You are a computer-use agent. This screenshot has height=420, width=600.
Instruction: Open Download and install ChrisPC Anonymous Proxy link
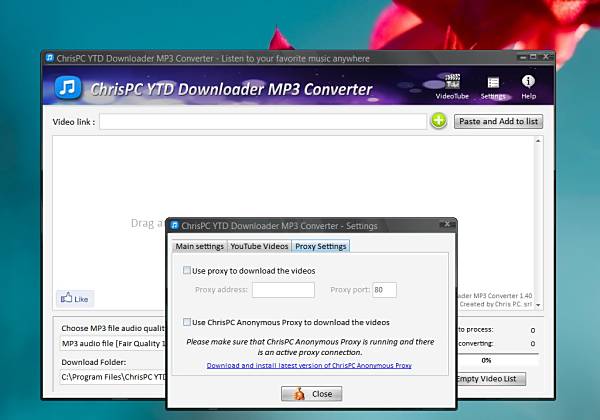pyautogui.click(x=309, y=365)
